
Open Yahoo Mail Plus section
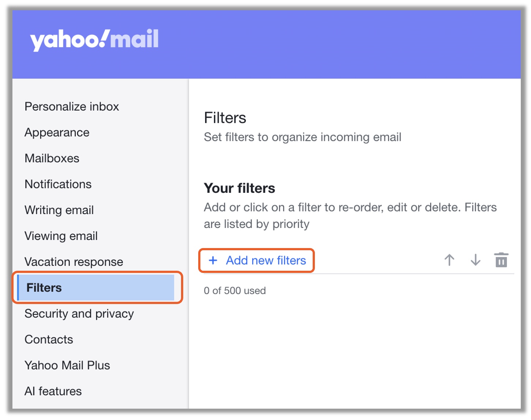[x=67, y=365]
